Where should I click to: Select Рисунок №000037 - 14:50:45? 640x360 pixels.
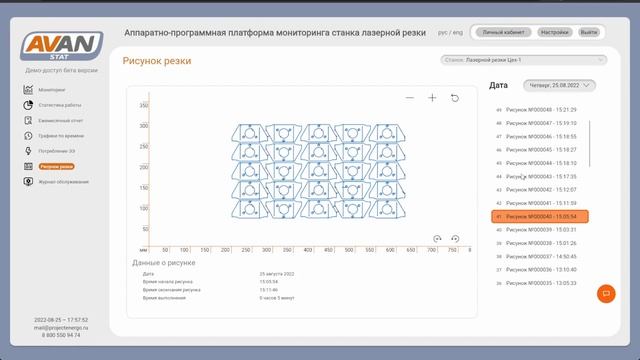coord(540,257)
